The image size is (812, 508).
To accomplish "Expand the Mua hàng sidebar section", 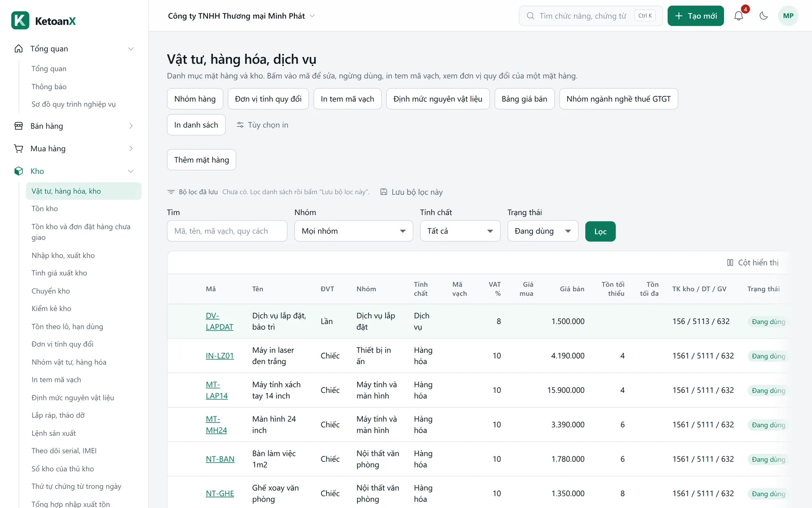I will tap(131, 149).
